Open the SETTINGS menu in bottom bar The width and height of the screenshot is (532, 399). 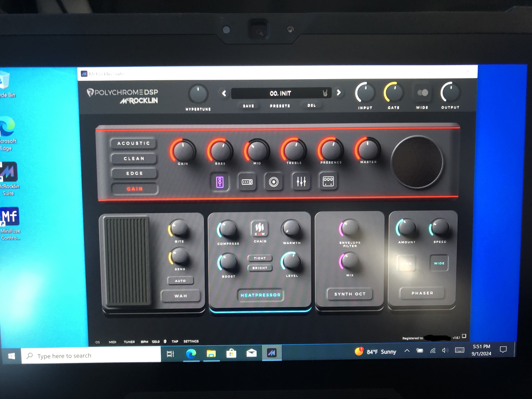click(x=191, y=341)
